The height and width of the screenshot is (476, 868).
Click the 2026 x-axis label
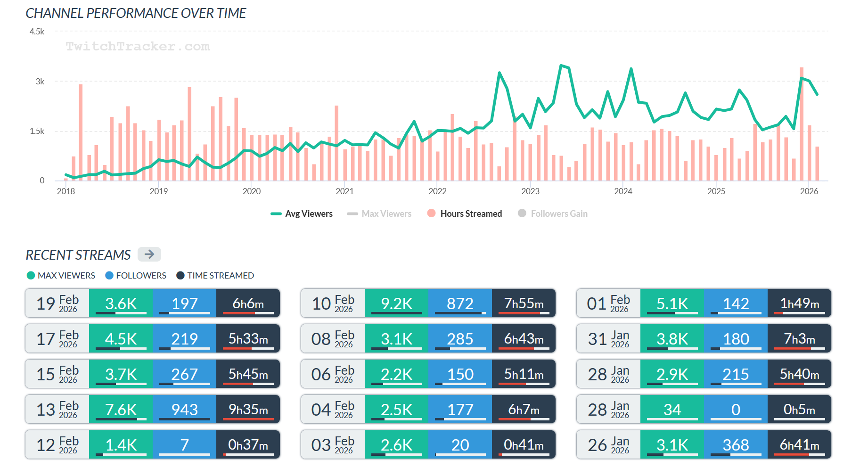809,191
